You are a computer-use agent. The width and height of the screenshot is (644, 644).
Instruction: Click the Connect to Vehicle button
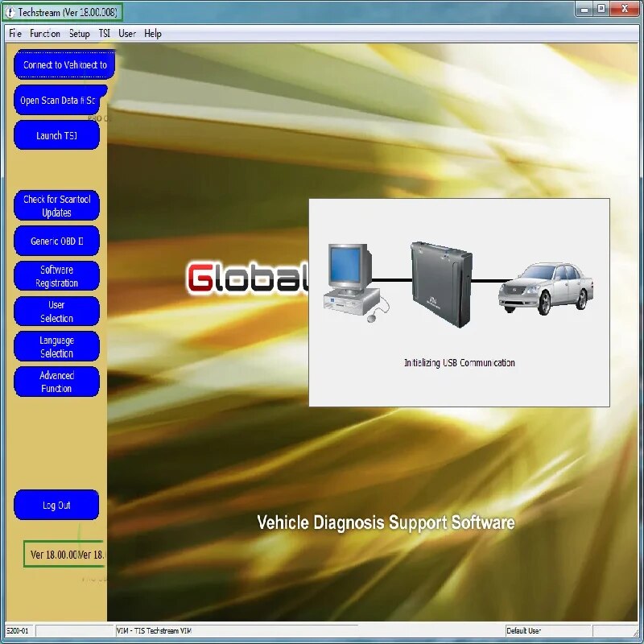coord(64,65)
